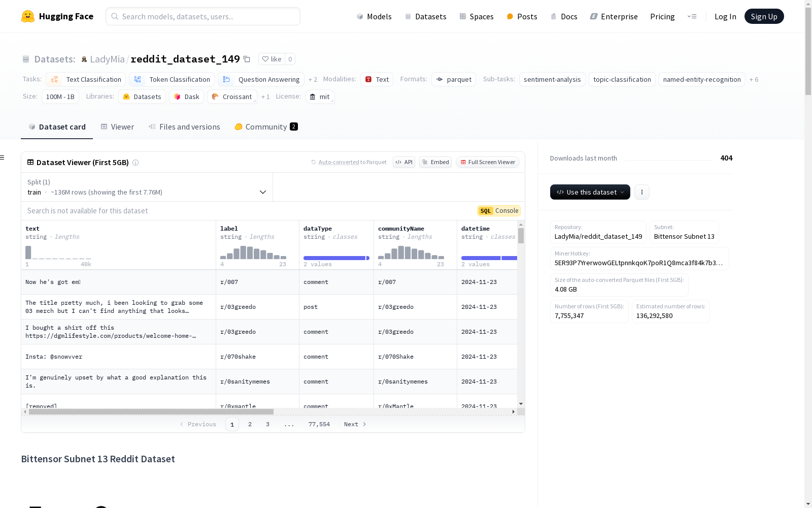Go to Next page of dataset rows

tap(355, 424)
